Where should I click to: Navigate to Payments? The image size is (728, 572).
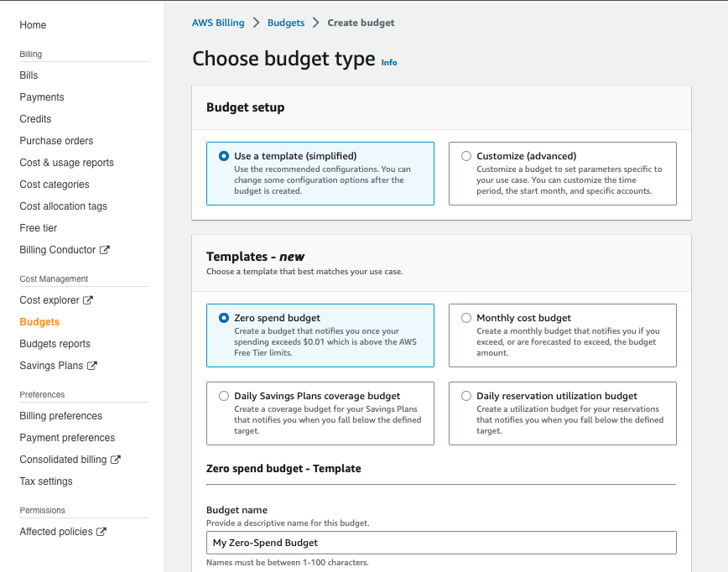click(41, 96)
